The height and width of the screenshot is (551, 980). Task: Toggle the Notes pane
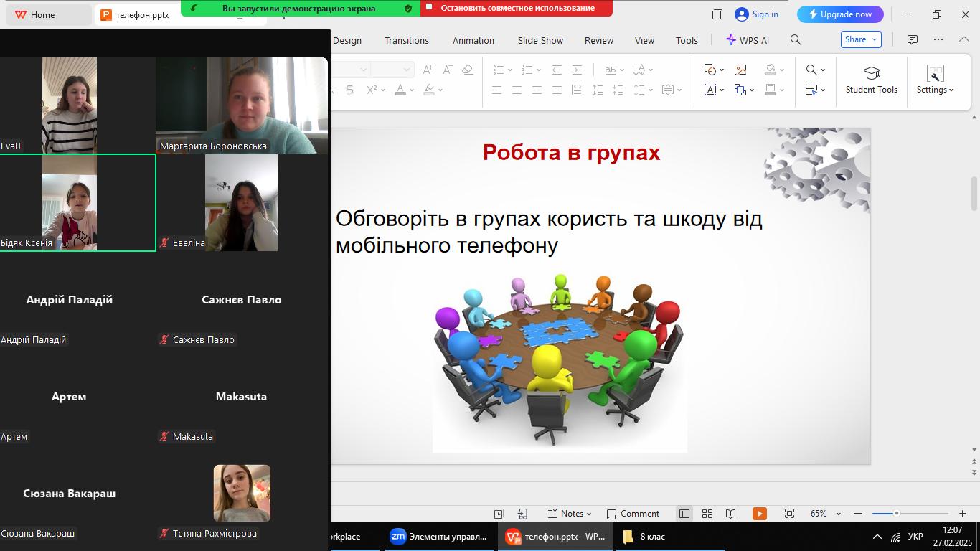click(570, 514)
